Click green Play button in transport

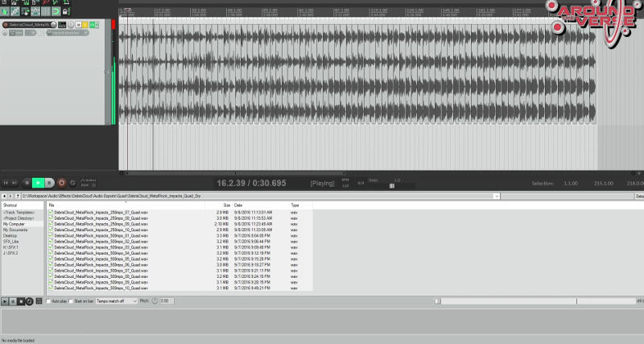click(x=38, y=183)
